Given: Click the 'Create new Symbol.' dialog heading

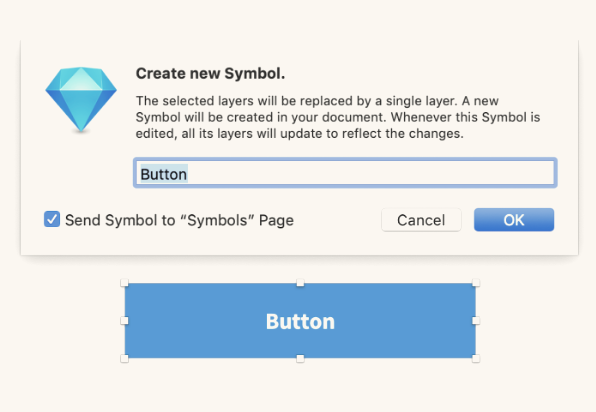Looking at the screenshot, I should [211, 73].
